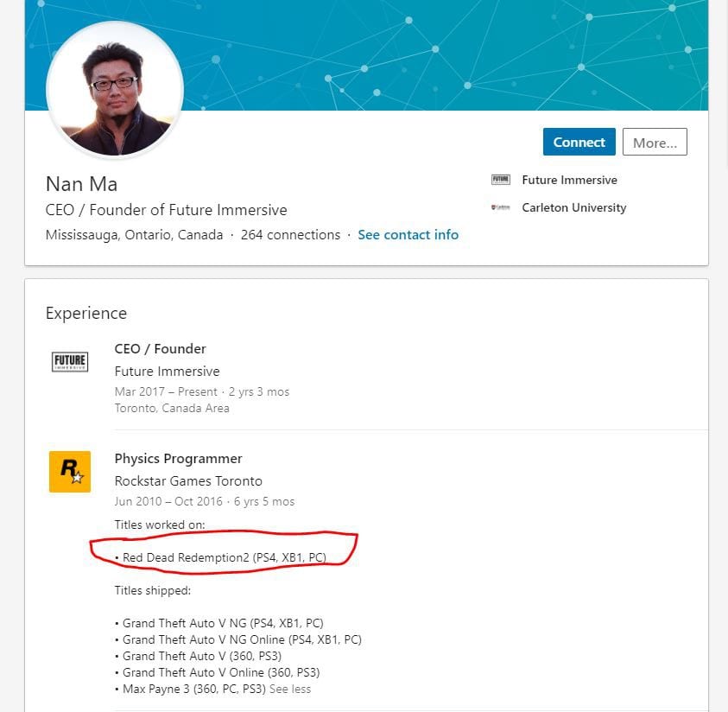
Task: Open the More... options dropdown
Action: [655, 143]
